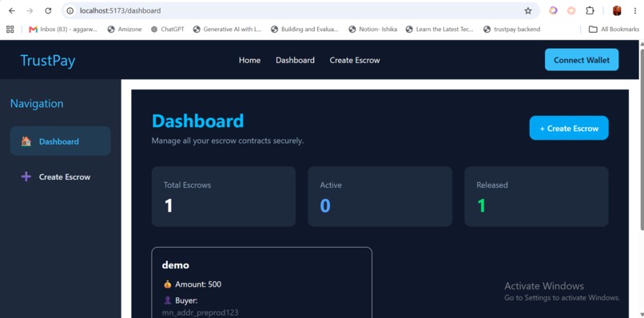
Task: Click the money bag icon by Amount
Action: [167, 284]
